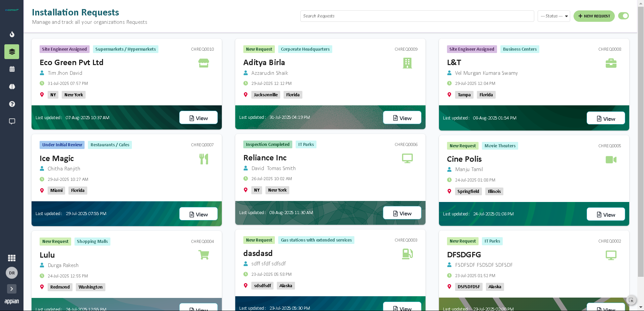Screen dimensions: 644x311
Task: View the Eco Green Pvt Ltd request
Action: [x=198, y=118]
